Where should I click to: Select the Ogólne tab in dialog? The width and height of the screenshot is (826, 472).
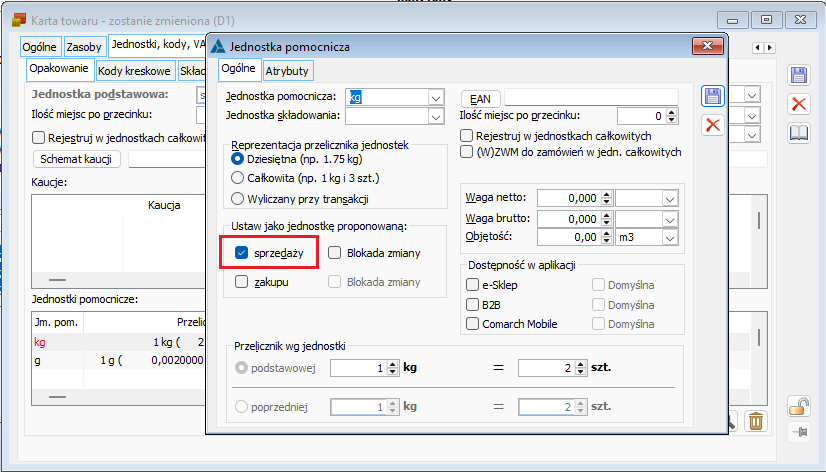pos(239,68)
